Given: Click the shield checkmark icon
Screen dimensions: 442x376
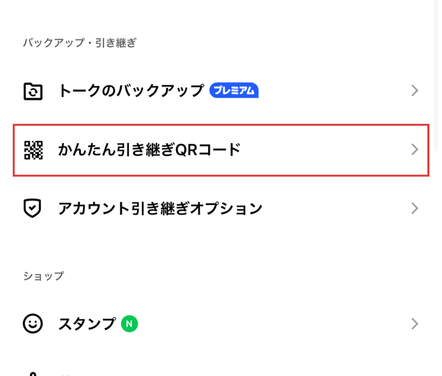Looking at the screenshot, I should pyautogui.click(x=32, y=208).
